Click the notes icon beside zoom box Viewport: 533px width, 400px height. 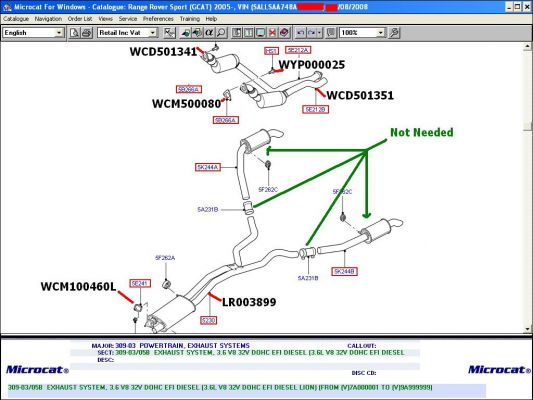click(331, 33)
